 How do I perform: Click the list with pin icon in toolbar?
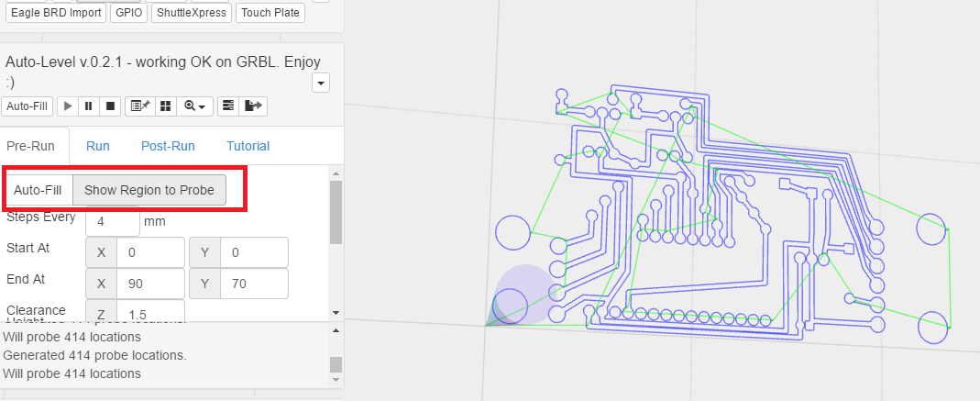tap(140, 106)
